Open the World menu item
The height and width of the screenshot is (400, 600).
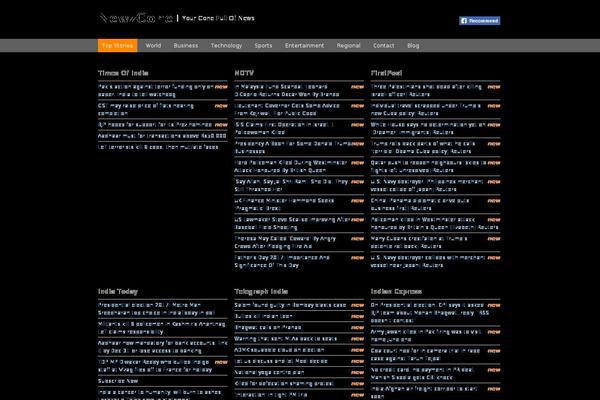click(153, 45)
